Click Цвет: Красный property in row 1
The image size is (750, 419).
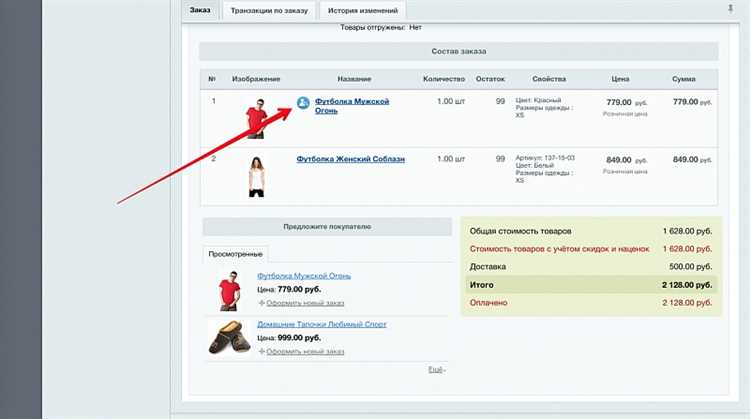[x=538, y=100]
